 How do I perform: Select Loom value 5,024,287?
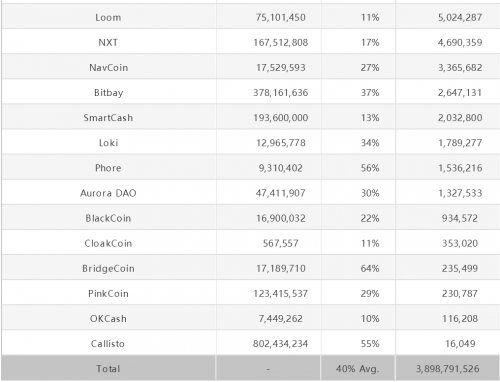point(460,17)
